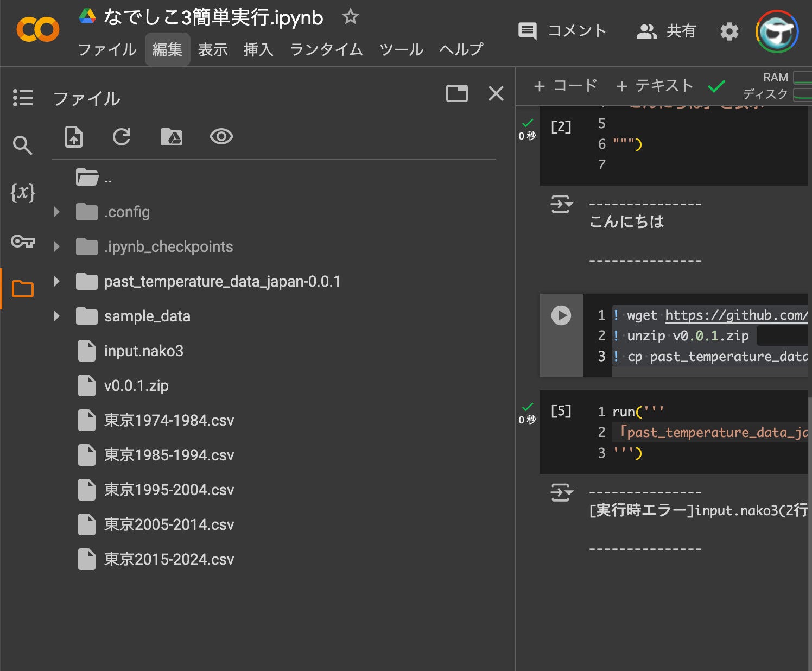Open the 表示 menu

(x=213, y=49)
